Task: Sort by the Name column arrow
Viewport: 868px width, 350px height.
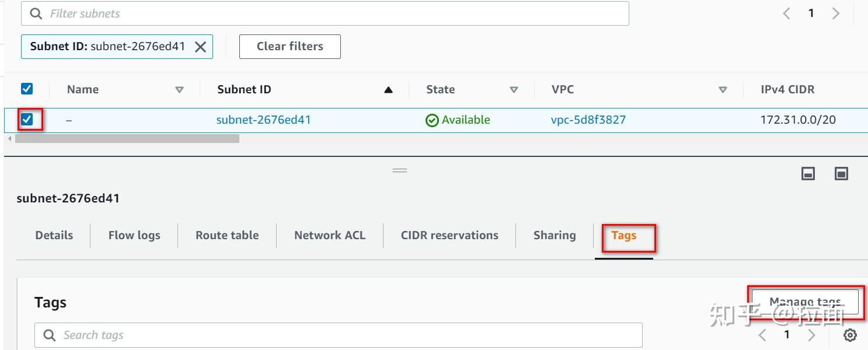Action: (179, 90)
